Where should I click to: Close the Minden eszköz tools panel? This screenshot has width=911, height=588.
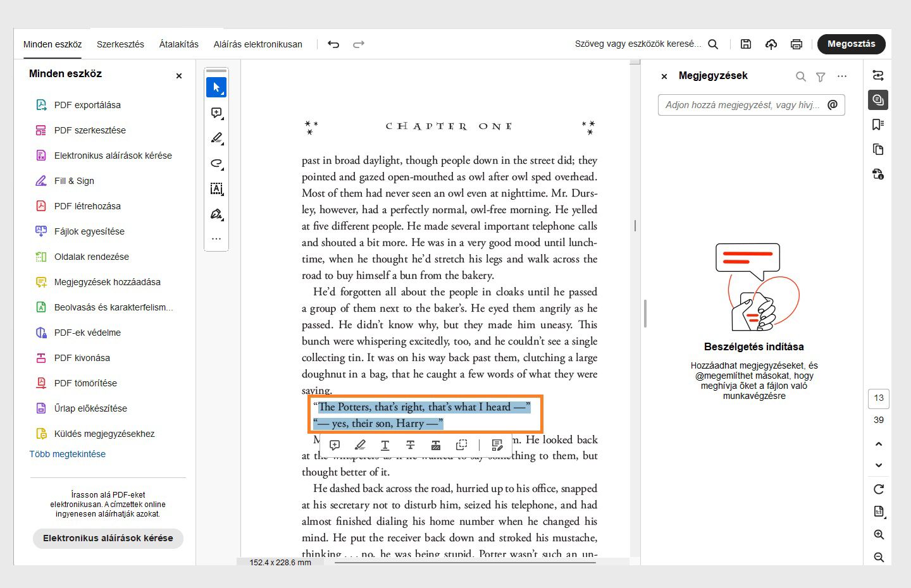coord(179,76)
